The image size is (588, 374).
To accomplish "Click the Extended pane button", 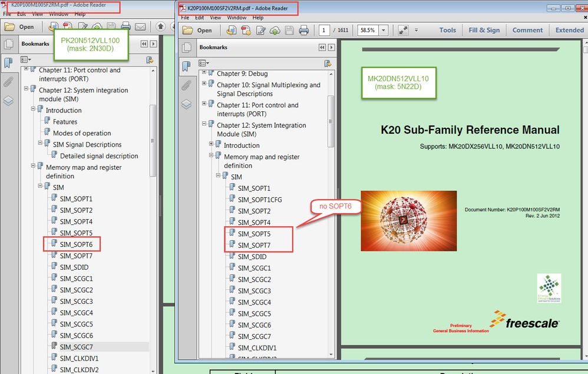I will coord(569,30).
